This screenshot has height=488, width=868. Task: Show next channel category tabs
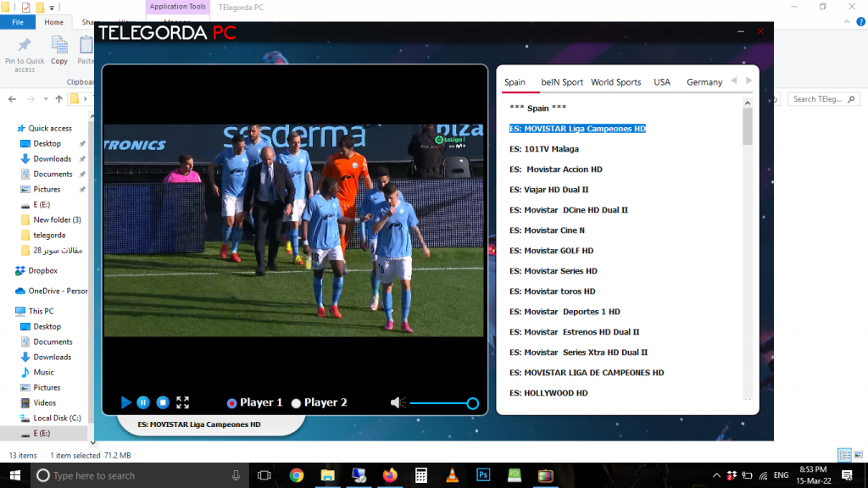pyautogui.click(x=749, y=80)
